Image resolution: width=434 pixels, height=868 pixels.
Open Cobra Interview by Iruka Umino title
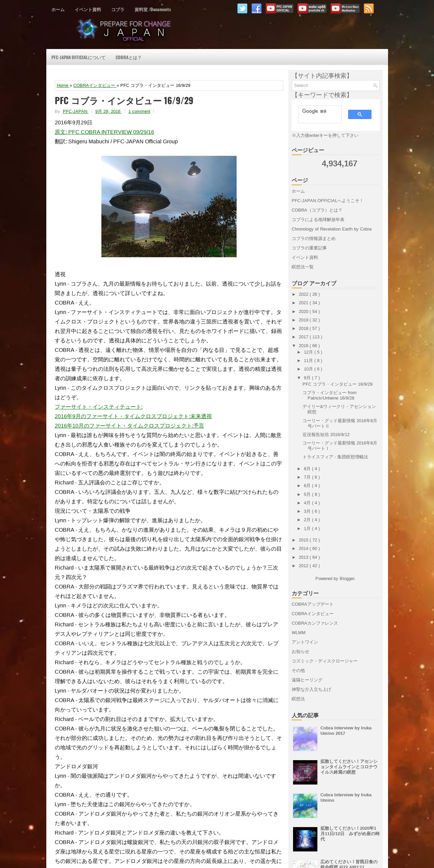pos(346,798)
